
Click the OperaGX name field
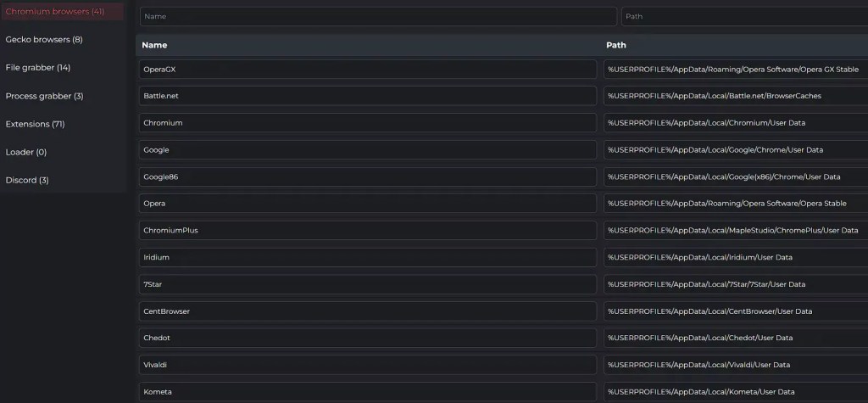point(368,70)
